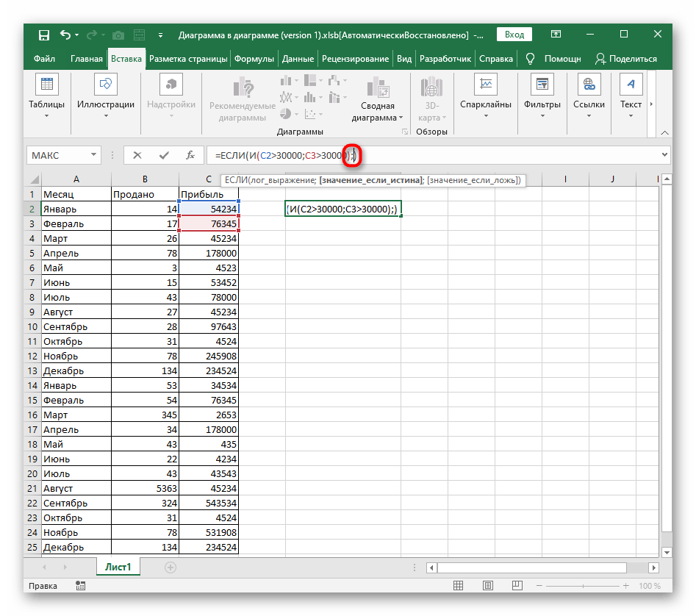This screenshot has height=616, width=696.
Task: Click cell C2 with value 54234
Action: click(x=209, y=209)
